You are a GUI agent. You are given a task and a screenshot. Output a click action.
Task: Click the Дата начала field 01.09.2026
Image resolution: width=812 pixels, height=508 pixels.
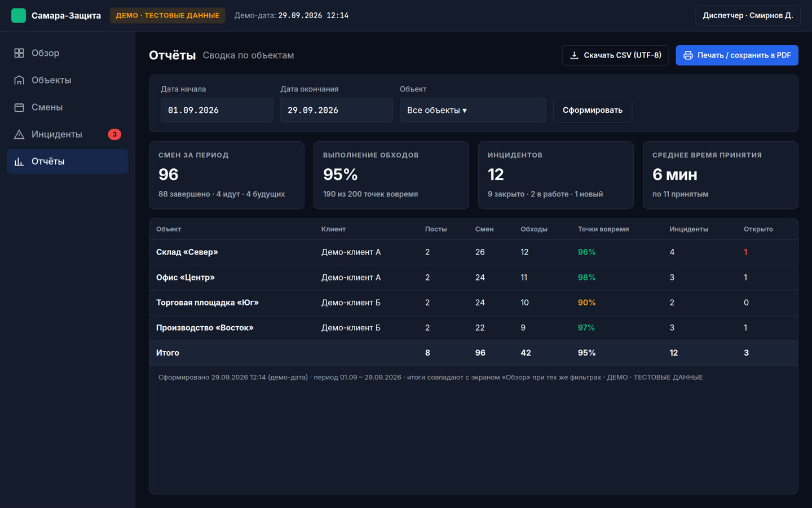coord(217,110)
